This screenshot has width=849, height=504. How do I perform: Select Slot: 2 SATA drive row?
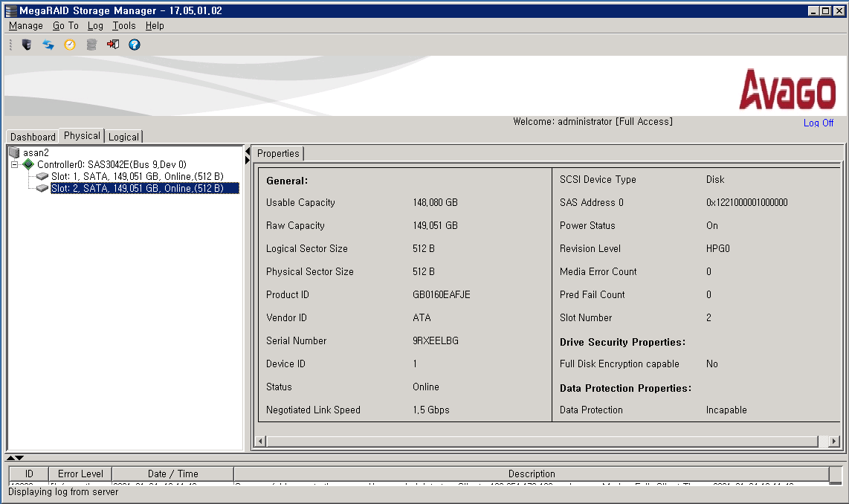pyautogui.click(x=144, y=188)
